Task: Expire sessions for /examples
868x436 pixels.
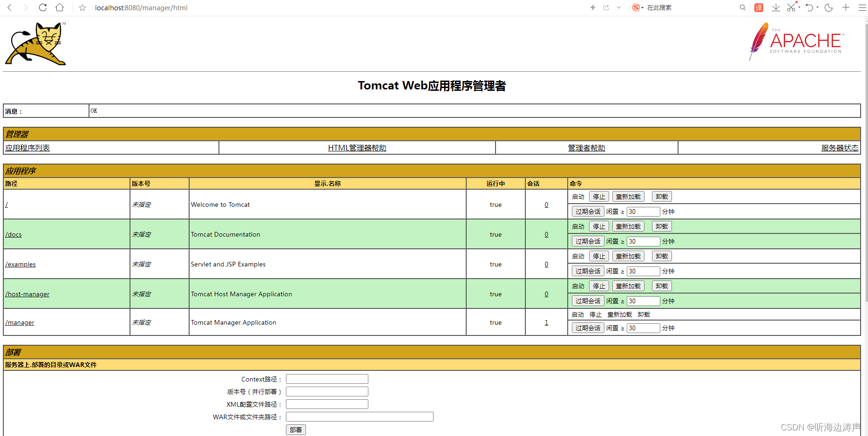Action: pyautogui.click(x=588, y=271)
